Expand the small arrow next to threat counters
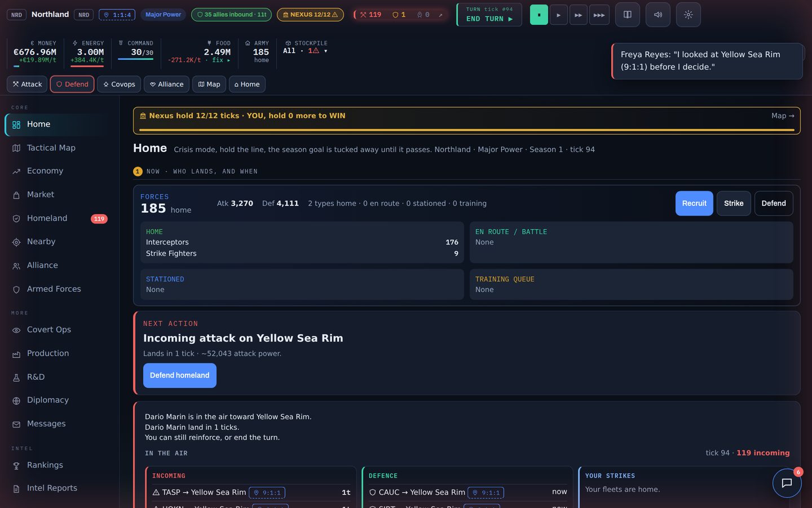The height and width of the screenshot is (508, 812). click(x=440, y=15)
